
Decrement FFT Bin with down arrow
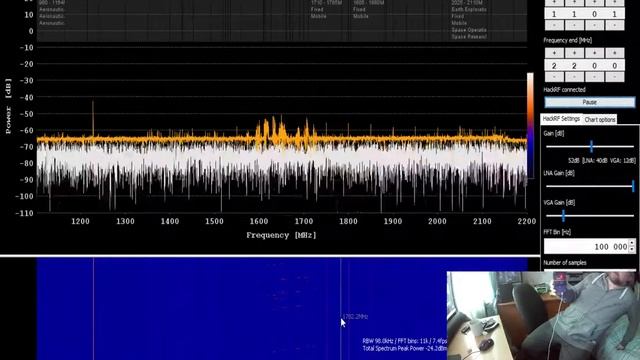click(x=632, y=250)
